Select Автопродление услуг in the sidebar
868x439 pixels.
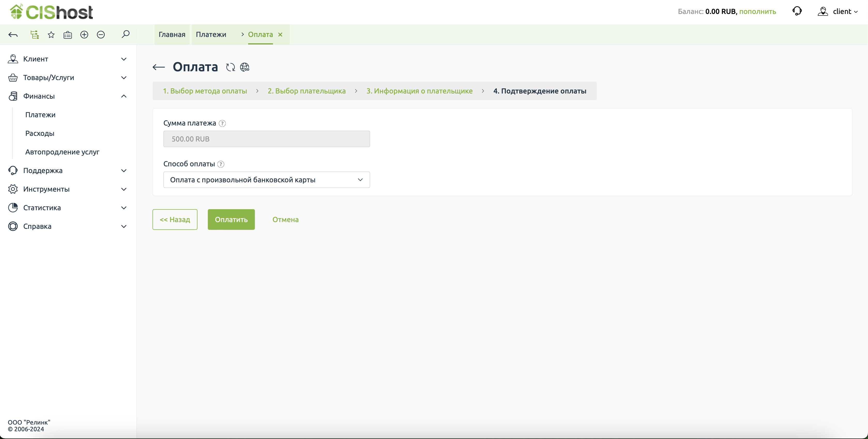pos(62,152)
